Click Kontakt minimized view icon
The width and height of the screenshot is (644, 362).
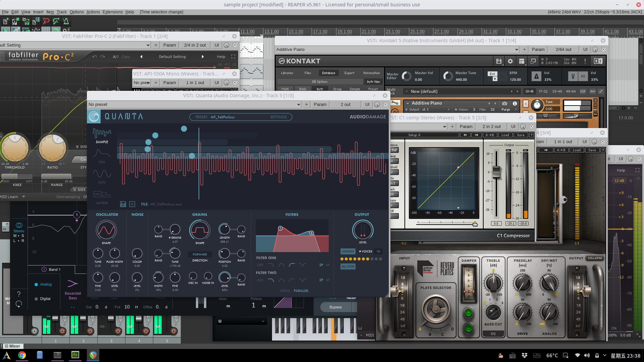(x=533, y=61)
